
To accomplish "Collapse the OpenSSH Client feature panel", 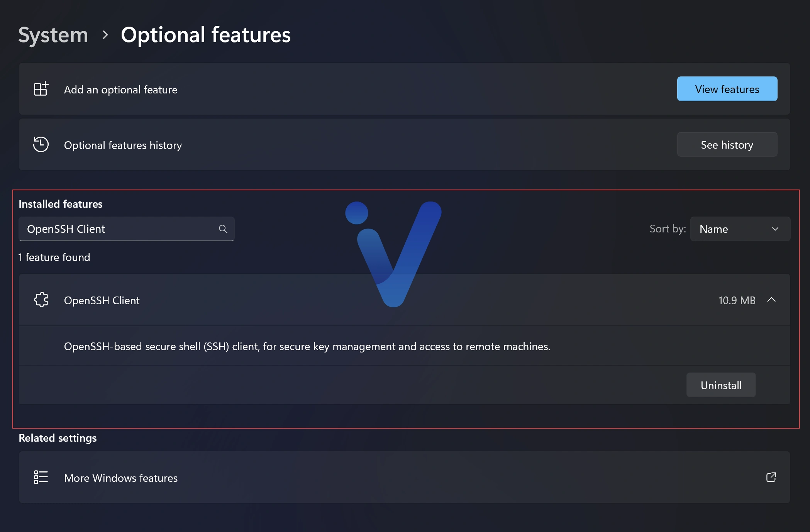I will point(772,300).
